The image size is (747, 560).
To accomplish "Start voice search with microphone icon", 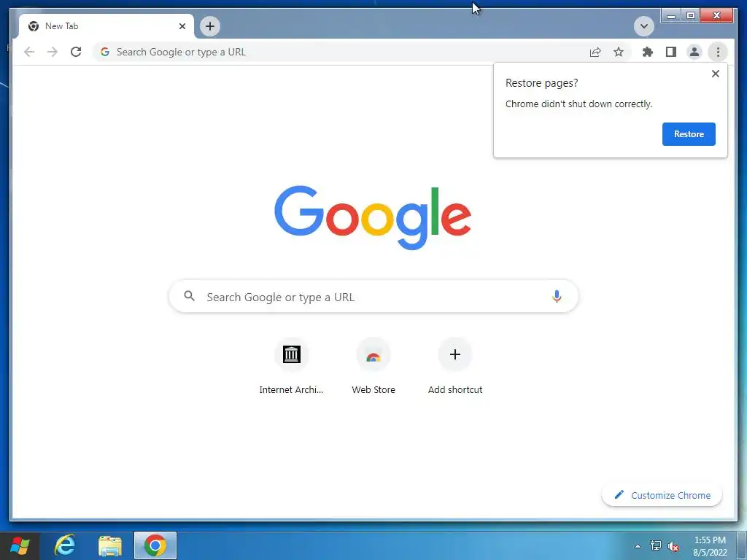I will (557, 296).
